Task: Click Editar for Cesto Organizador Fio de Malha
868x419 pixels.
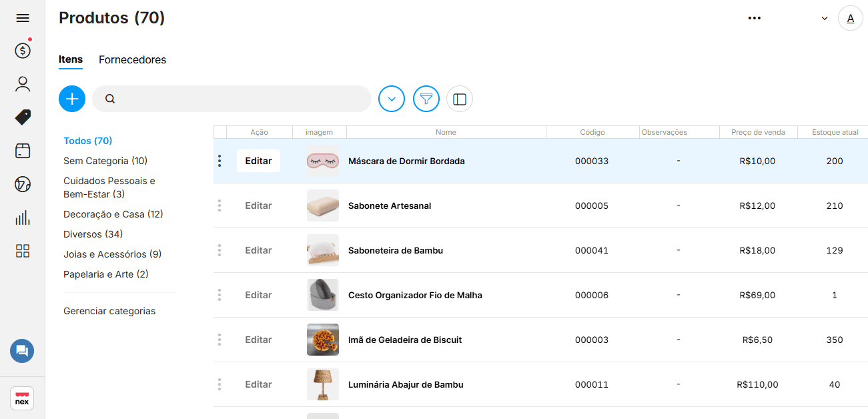Action: click(x=258, y=295)
